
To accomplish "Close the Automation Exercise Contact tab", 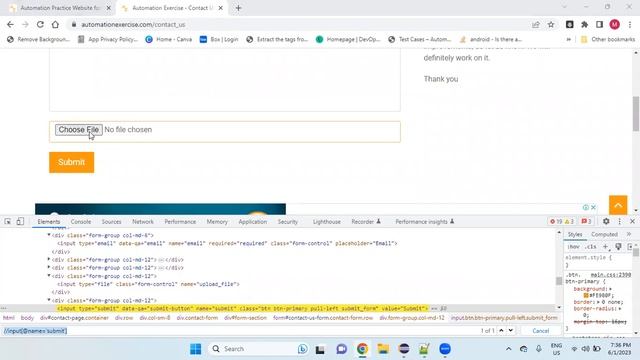I will point(220,8).
